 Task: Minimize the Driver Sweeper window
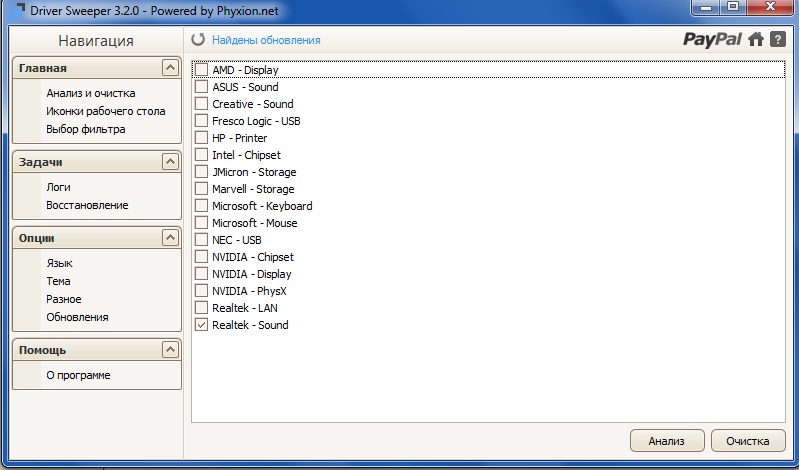point(706,7)
